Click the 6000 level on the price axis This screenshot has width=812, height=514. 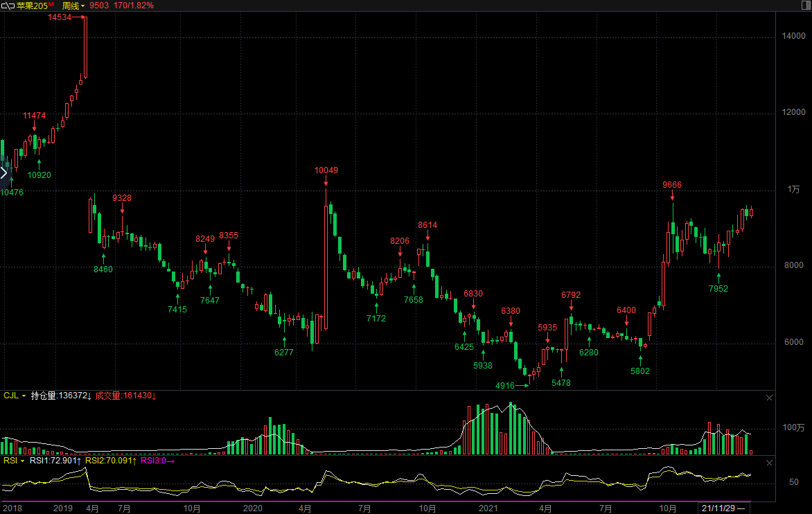click(793, 342)
